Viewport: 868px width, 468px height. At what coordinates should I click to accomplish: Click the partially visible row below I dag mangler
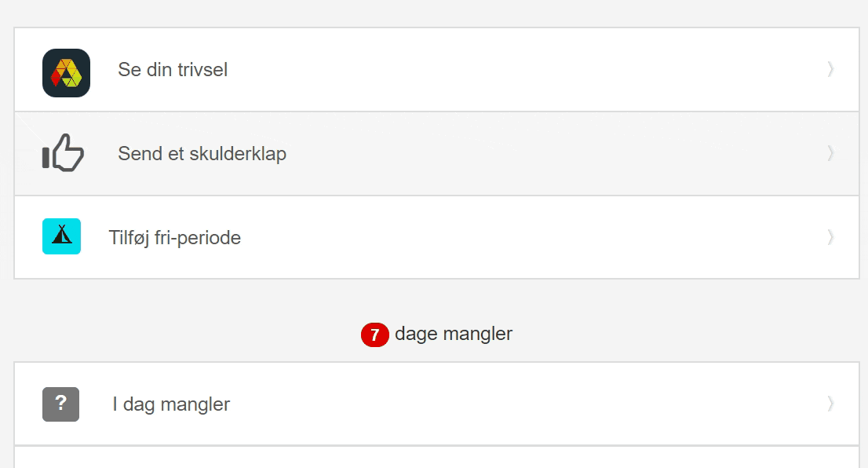point(437,458)
